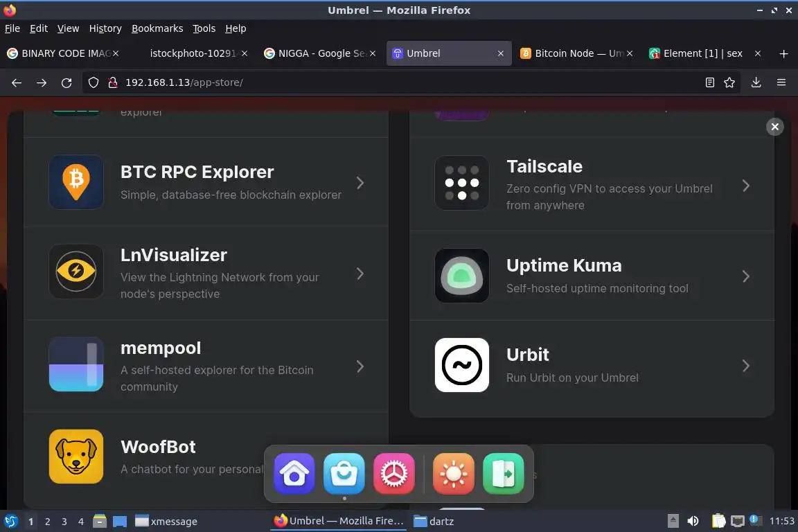Expand the Urbit entry chevron
Viewport: 798px width, 532px height.
pyautogui.click(x=746, y=366)
